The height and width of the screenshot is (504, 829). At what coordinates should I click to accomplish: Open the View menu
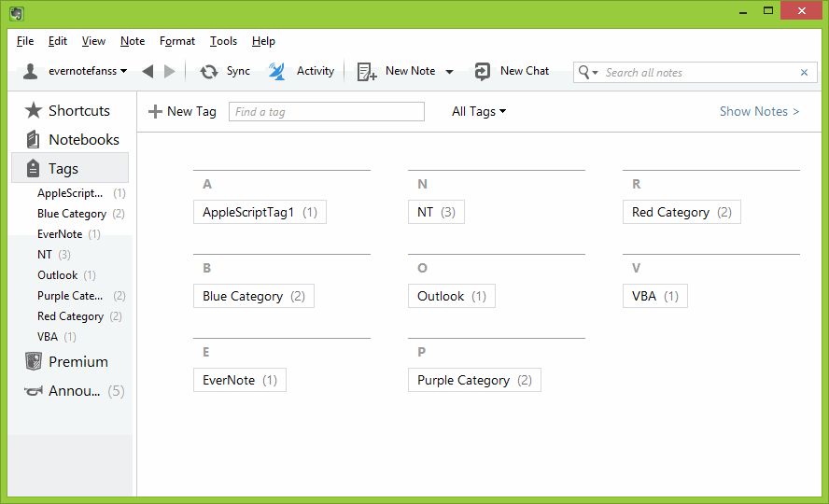click(x=93, y=41)
